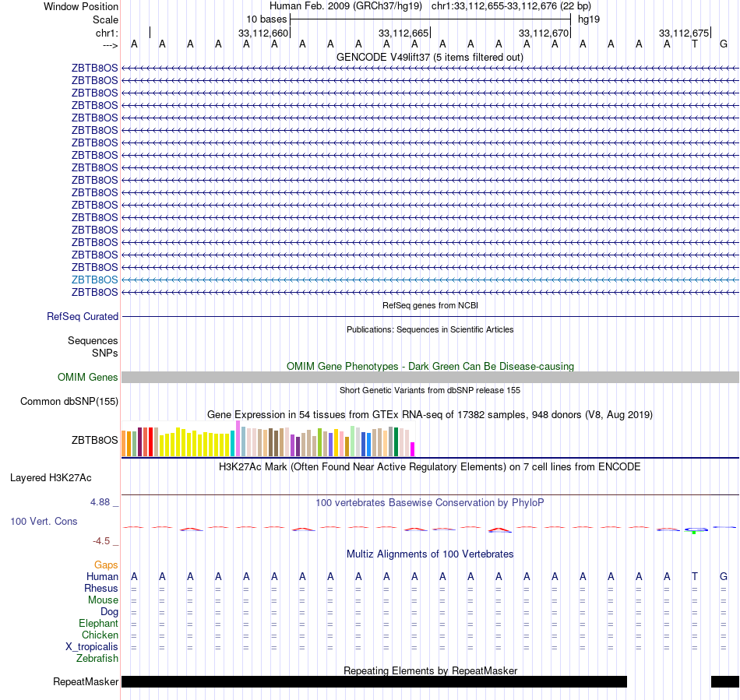Screen dimensions: 740x700
Task: Click the 33,112,660 position marker
Action: click(x=263, y=33)
